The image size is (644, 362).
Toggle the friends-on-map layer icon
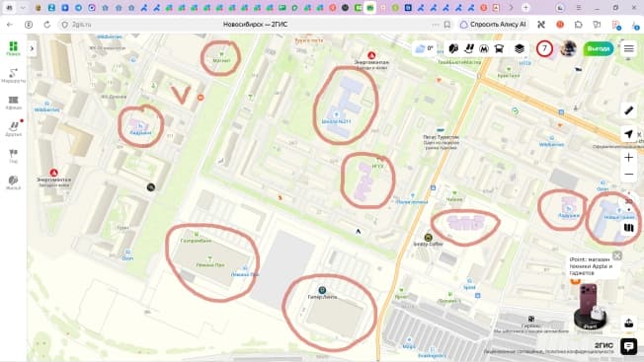click(x=469, y=48)
